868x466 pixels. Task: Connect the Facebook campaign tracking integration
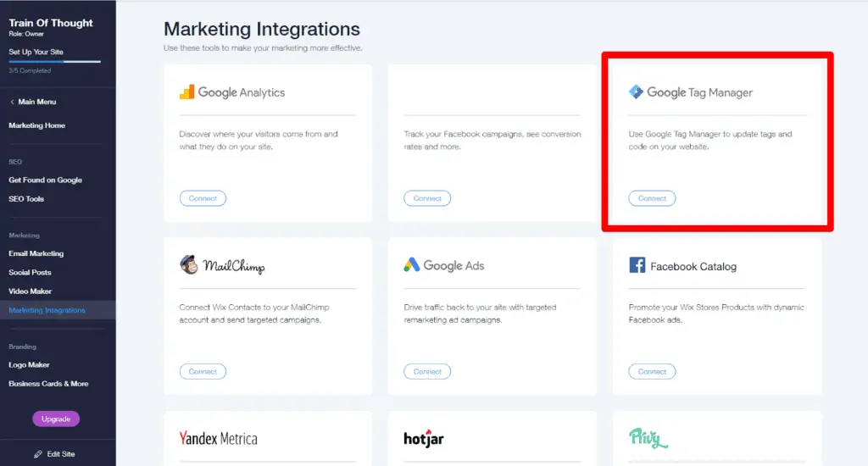427,198
